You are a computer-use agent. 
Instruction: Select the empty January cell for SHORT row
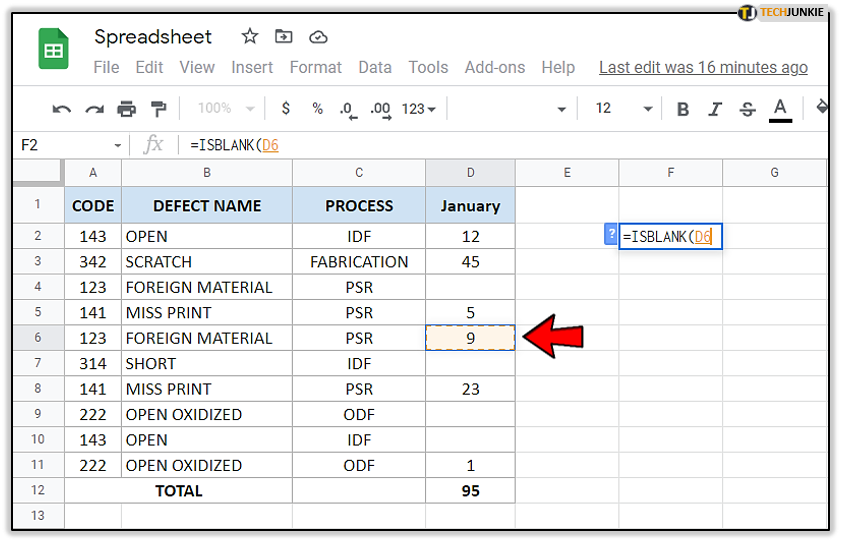point(470,363)
